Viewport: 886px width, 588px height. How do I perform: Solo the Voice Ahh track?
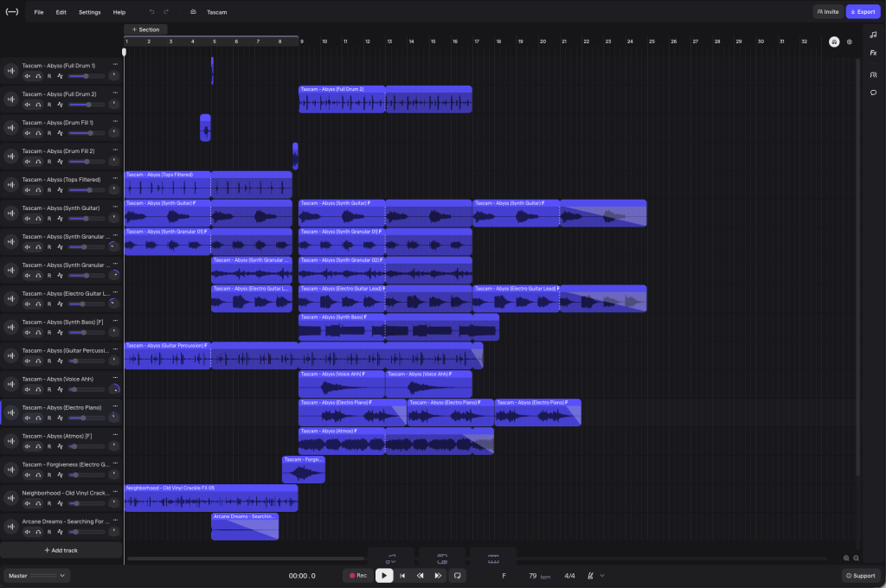[38, 390]
